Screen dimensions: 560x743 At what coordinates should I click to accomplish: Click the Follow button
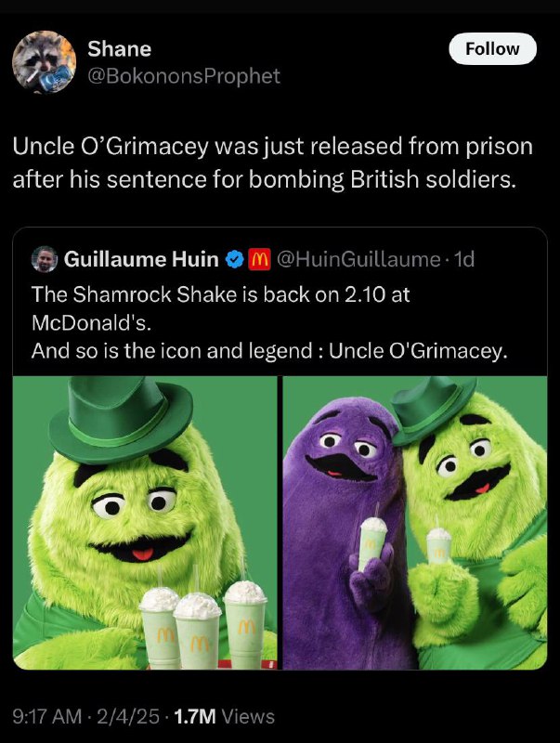click(492, 49)
